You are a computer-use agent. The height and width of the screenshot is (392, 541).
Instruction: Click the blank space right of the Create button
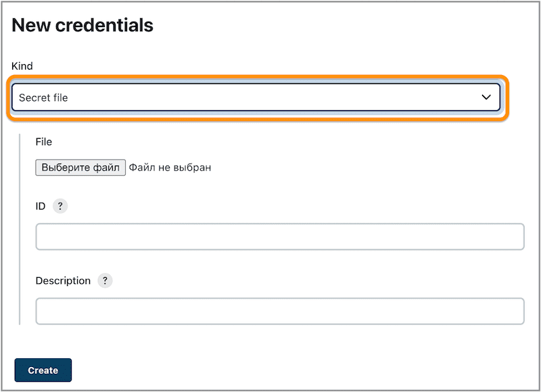[270, 370]
